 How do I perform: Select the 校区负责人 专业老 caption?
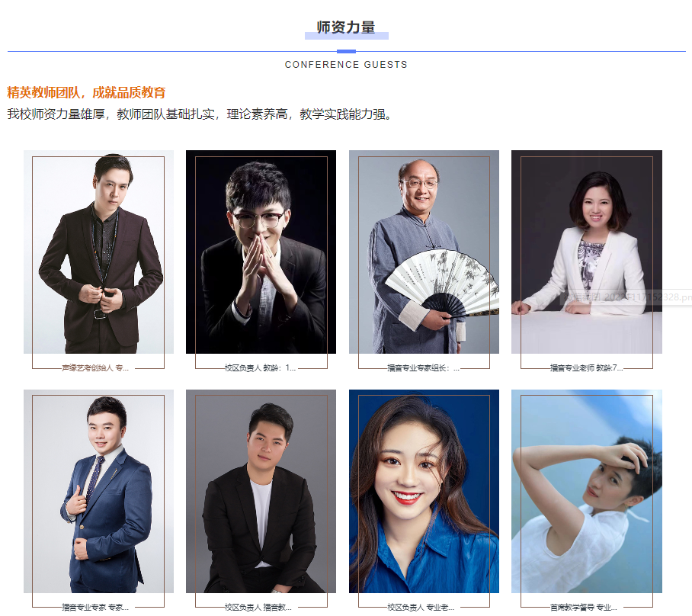click(421, 608)
